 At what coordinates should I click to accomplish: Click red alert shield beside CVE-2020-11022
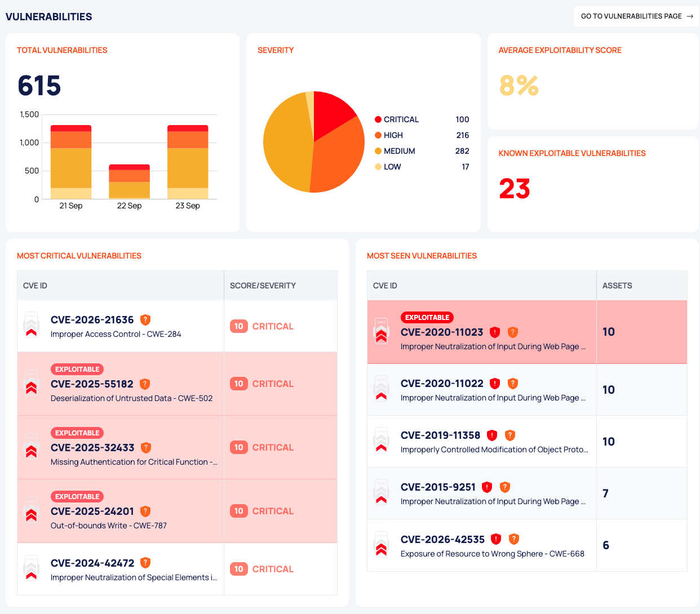tap(495, 384)
